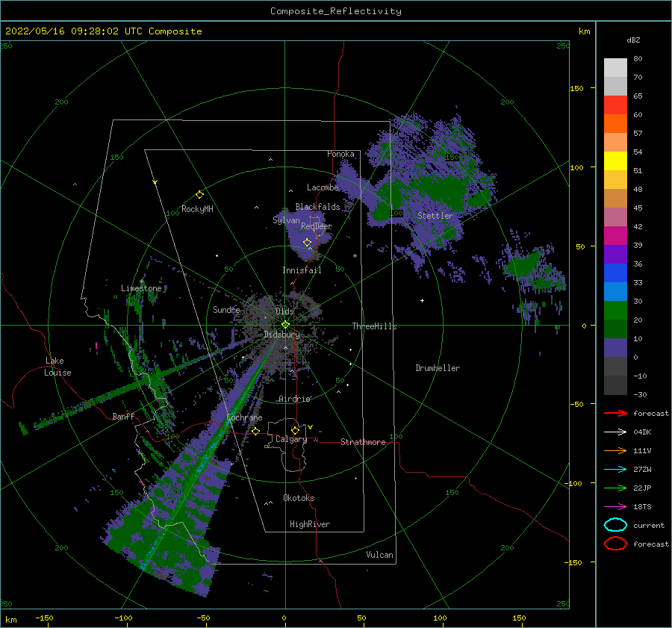Viewport: 672px width, 628px height.
Task: Pick the red dBZ swatch below 65
Action: [615, 105]
